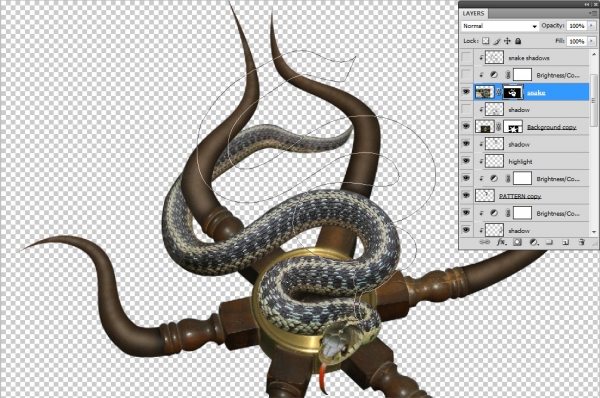Select the 'snake' layer name

[536, 93]
